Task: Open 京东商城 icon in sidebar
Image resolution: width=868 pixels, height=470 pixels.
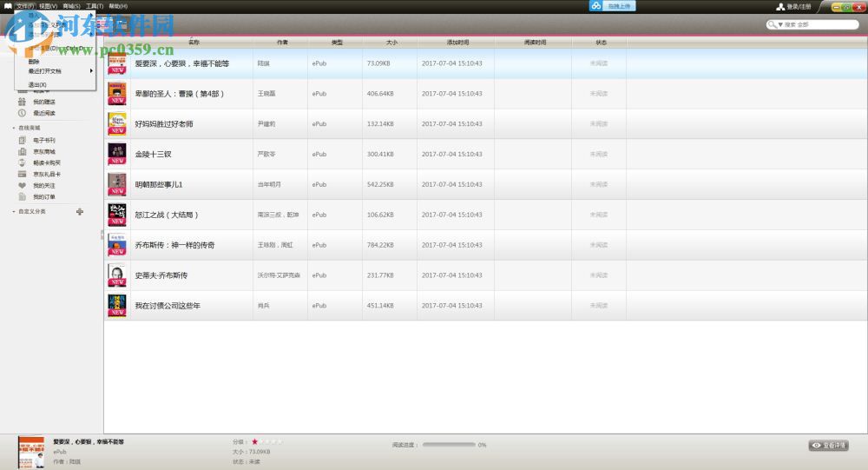Action: [23, 151]
